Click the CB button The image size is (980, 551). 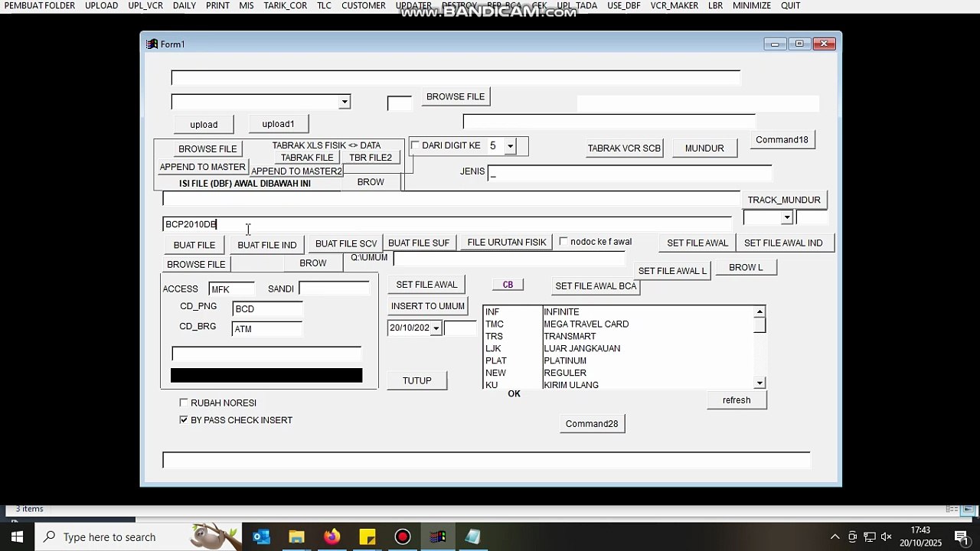click(x=508, y=285)
